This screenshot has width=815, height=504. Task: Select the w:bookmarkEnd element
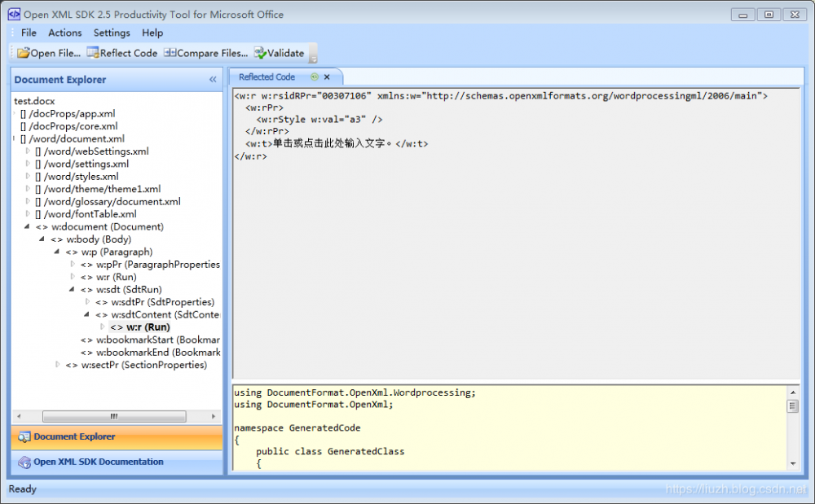click(x=150, y=353)
